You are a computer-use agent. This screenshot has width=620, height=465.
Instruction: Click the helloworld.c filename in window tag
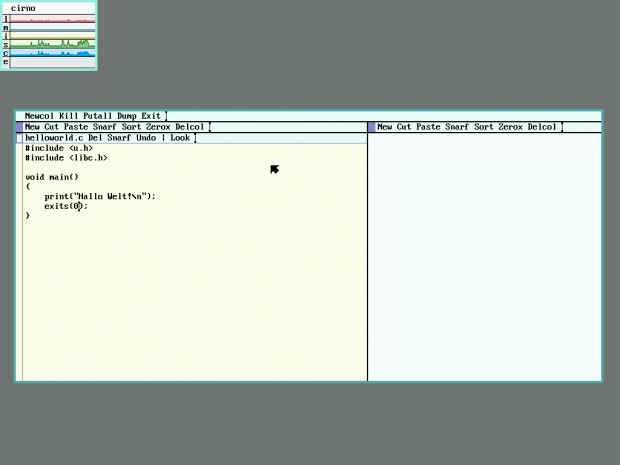pos(54,138)
